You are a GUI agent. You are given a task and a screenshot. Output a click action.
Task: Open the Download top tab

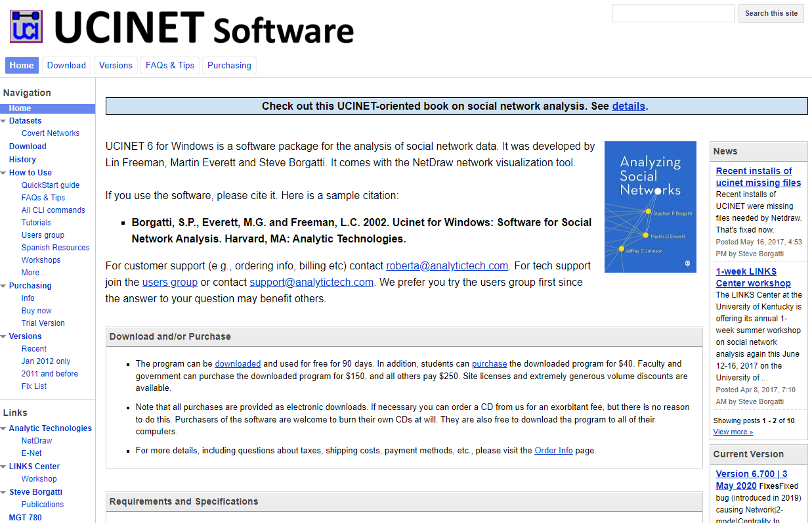pyautogui.click(x=66, y=65)
